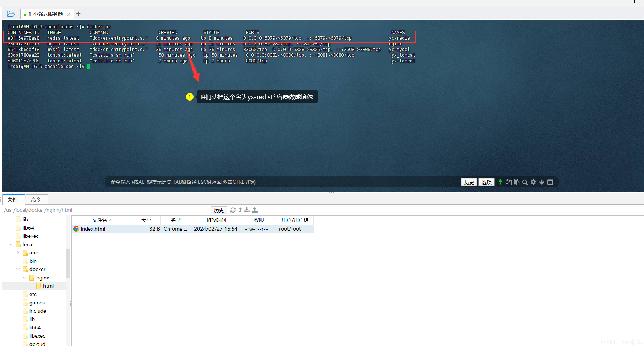The height and width of the screenshot is (346, 644).
Task: Select the libexec folder under local
Action: pyautogui.click(x=37, y=336)
